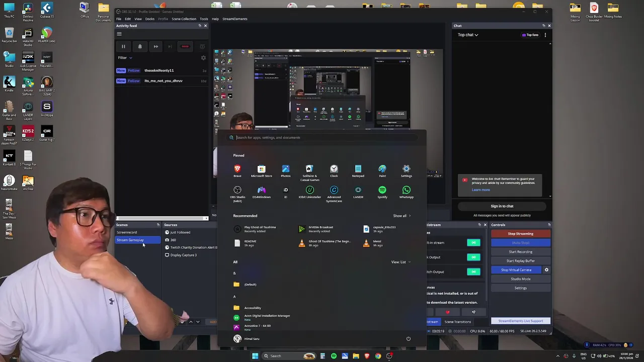Skip alert with fast-forward icon in Activity feed
Image resolution: width=644 pixels, height=362 pixels.
(156, 47)
